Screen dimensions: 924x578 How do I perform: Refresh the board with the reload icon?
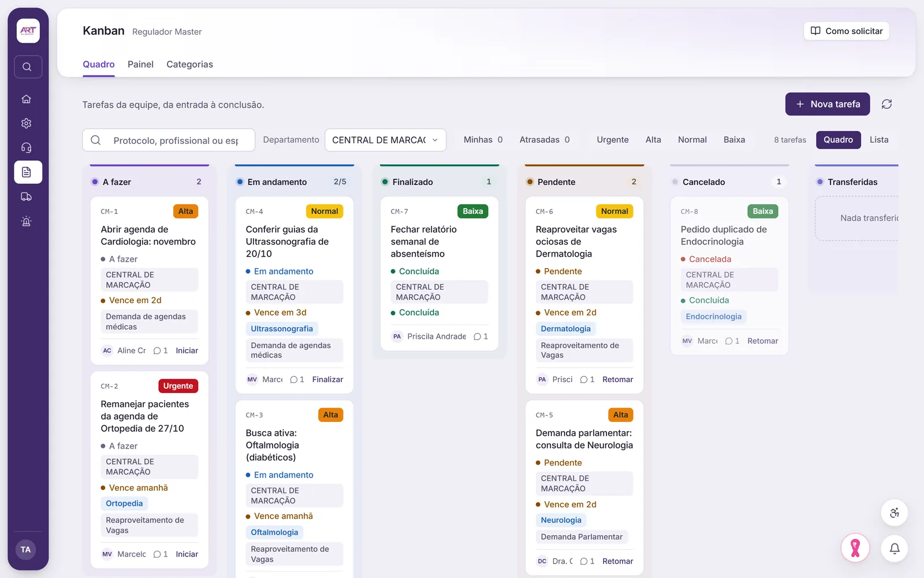(886, 104)
